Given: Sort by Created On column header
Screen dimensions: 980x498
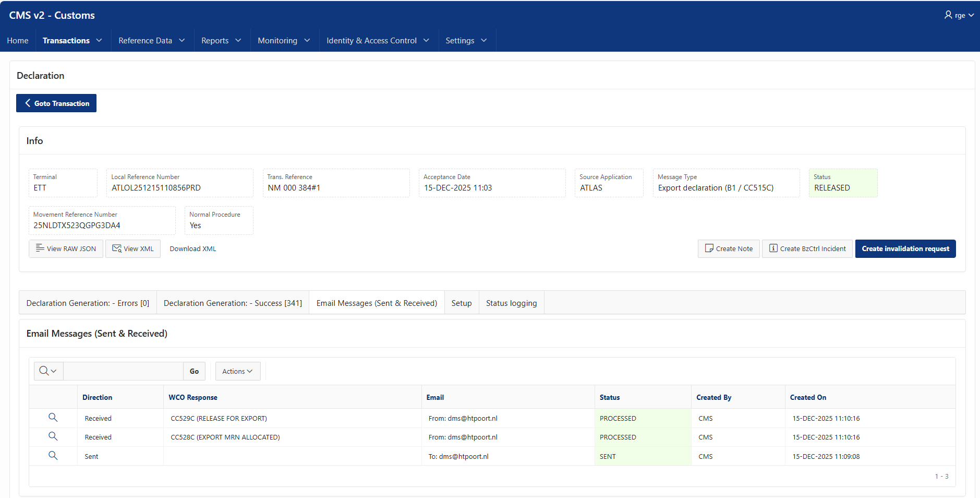Looking at the screenshot, I should point(808,397).
